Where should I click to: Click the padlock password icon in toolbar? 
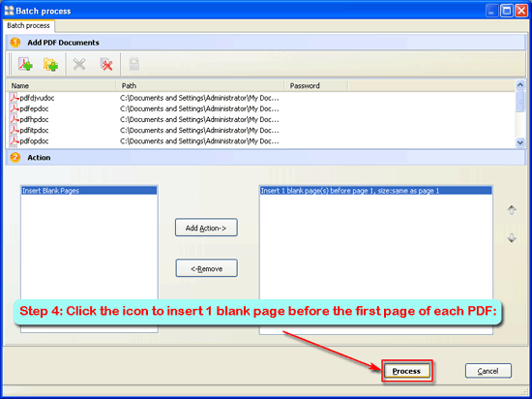tap(134, 64)
